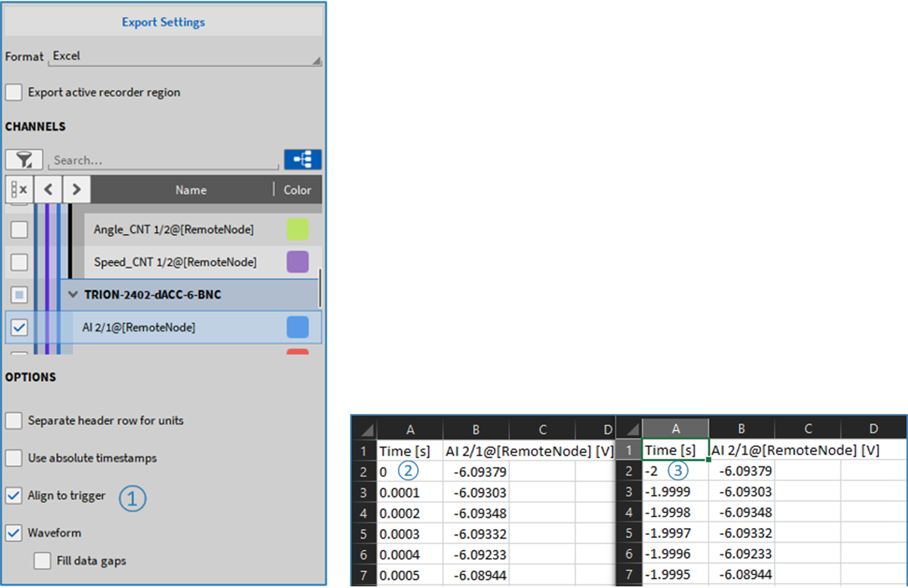
Task: Click the right arrow column navigation button
Action: [x=77, y=190]
